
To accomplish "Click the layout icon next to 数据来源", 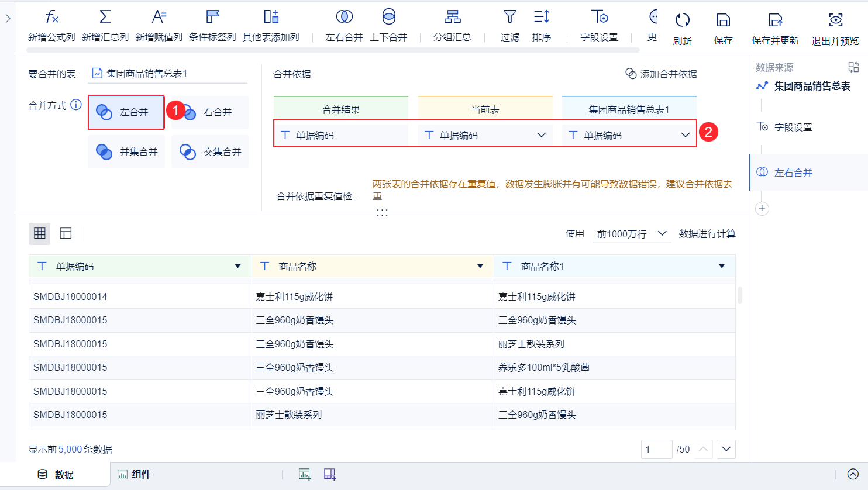I will click(853, 67).
